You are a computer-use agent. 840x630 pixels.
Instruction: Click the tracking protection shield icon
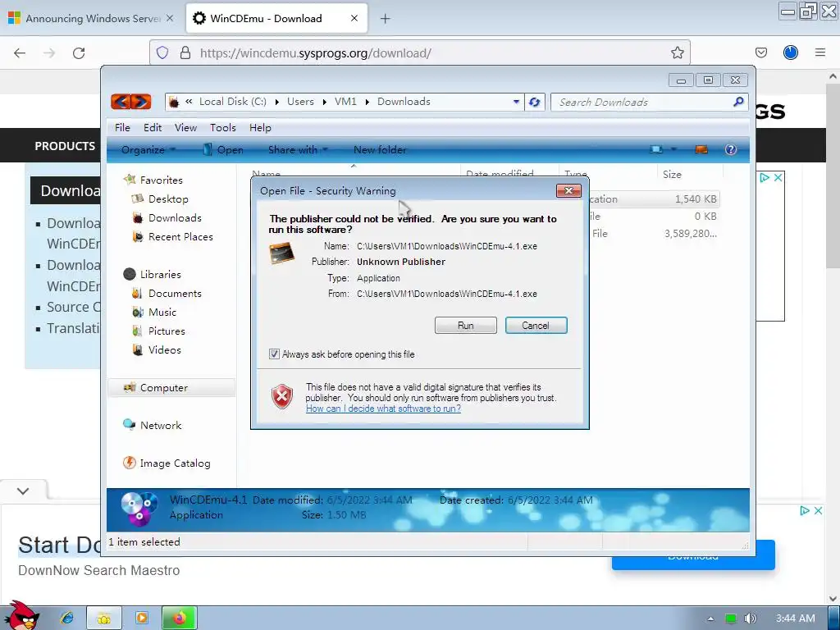tap(163, 52)
